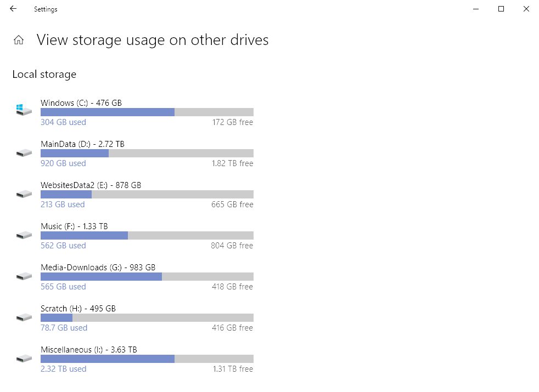This screenshot has height=392, width=539.
Task: Click the Miscellaneous (I:) usage bar
Action: 147,359
